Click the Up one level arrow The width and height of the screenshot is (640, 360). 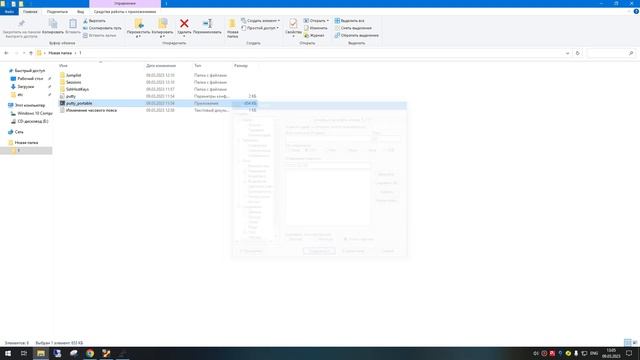pos(31,53)
